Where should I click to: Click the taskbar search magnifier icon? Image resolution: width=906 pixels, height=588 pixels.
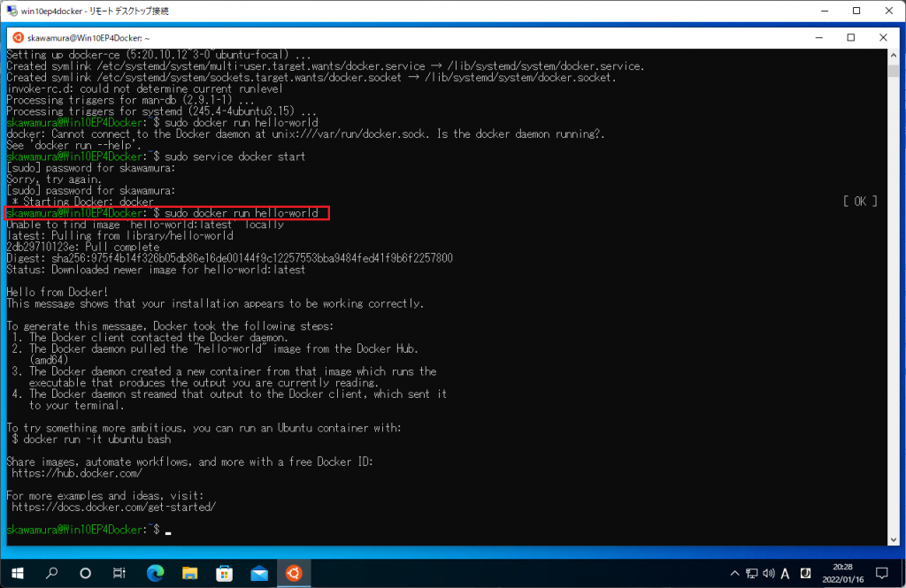[x=51, y=573]
